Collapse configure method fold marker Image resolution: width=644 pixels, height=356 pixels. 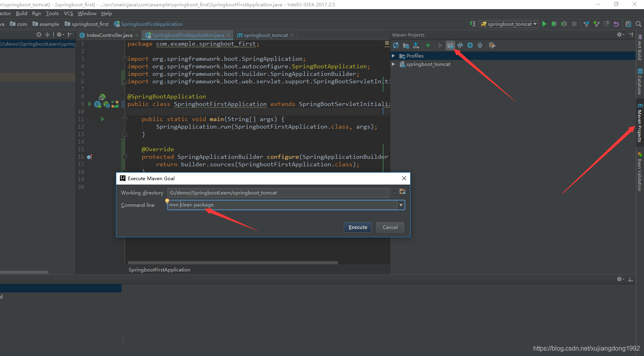pyautogui.click(x=125, y=157)
